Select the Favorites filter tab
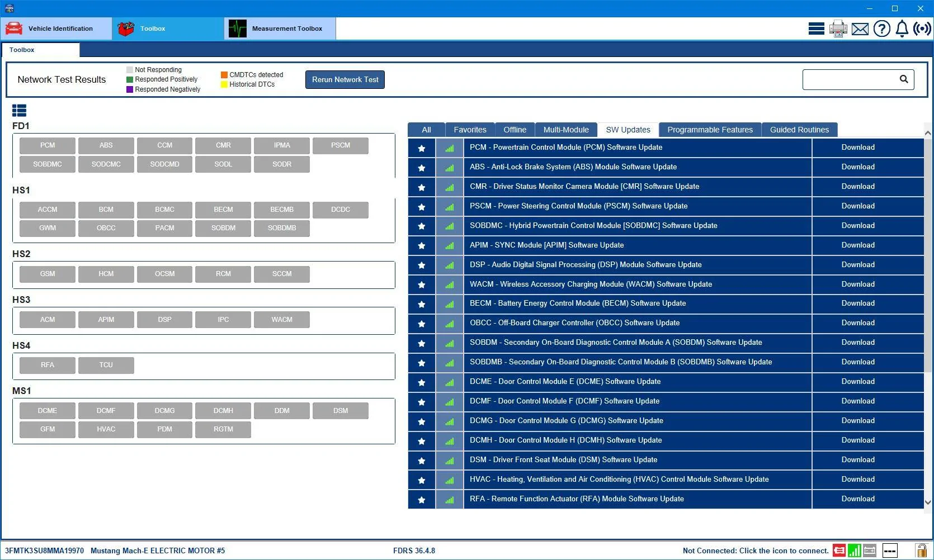Viewport: 934px width, 560px height. pos(470,130)
